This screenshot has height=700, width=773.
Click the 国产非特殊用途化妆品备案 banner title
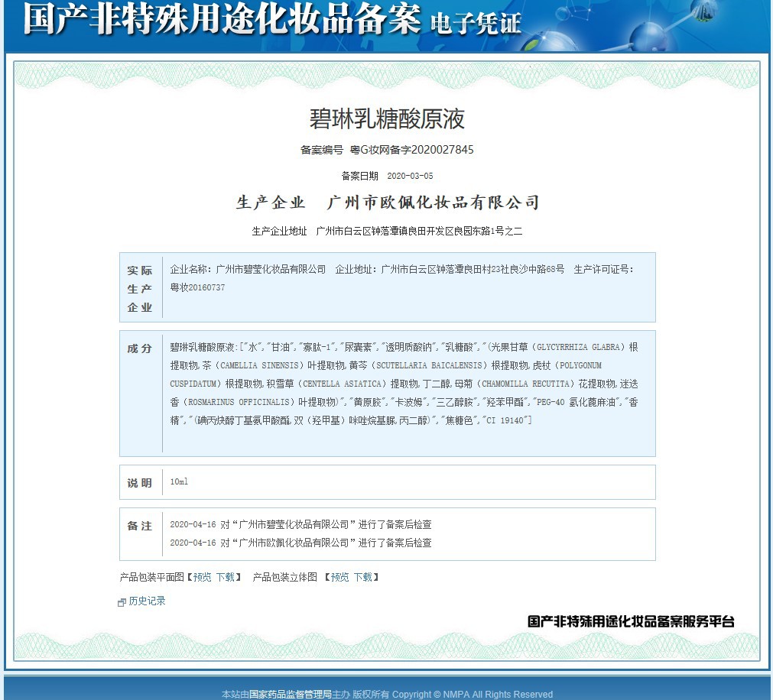[x=222, y=18]
